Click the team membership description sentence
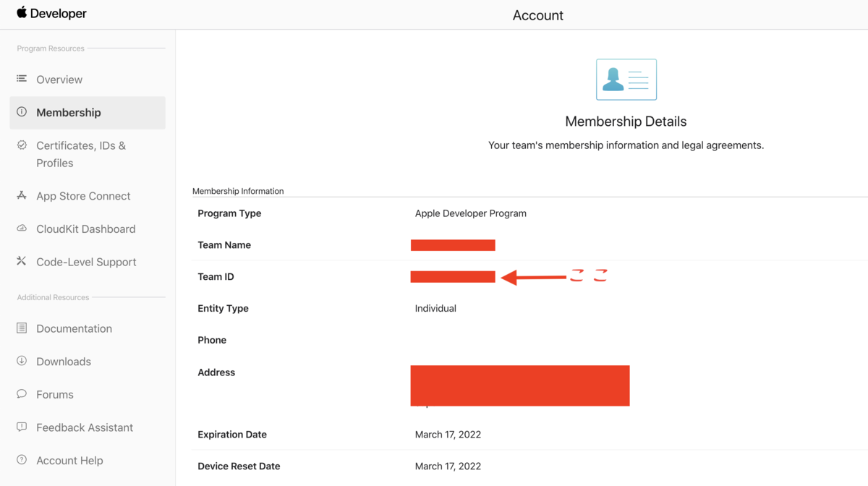 [x=626, y=145]
